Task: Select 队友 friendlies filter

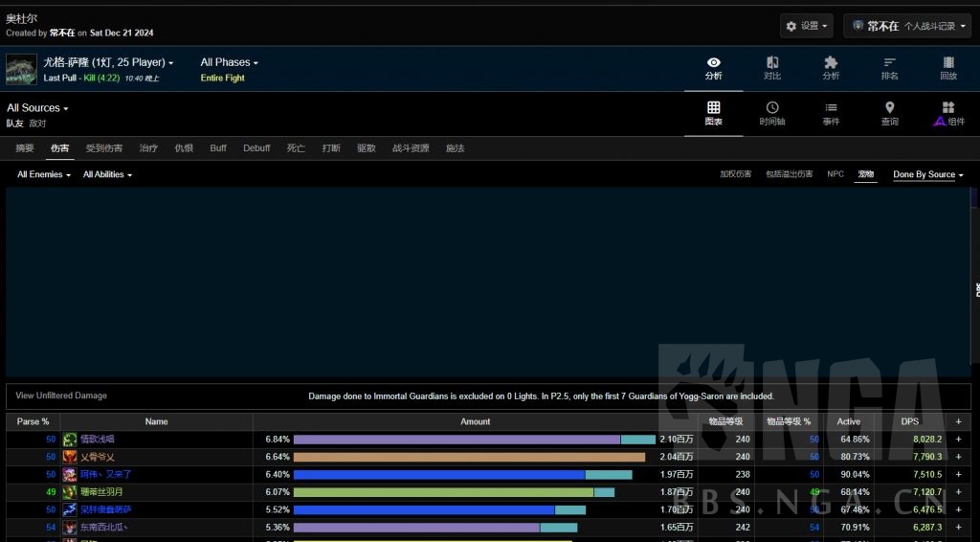Action: [15, 124]
